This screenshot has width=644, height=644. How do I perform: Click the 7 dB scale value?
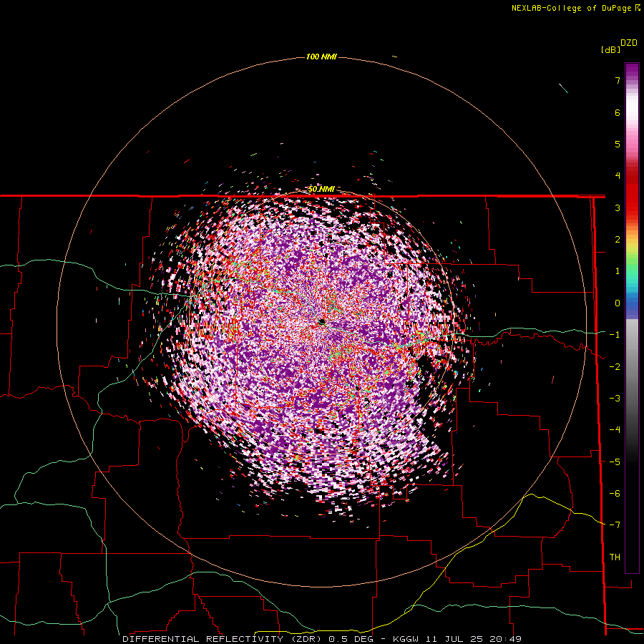point(618,80)
